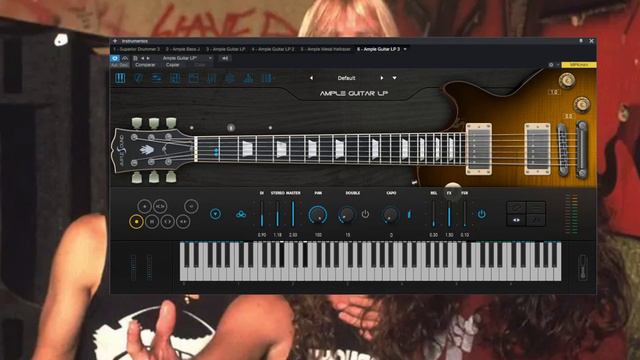Open the Main panel piano-keys icon
Image resolution: width=640 pixels, height=360 pixels.
coord(120,78)
